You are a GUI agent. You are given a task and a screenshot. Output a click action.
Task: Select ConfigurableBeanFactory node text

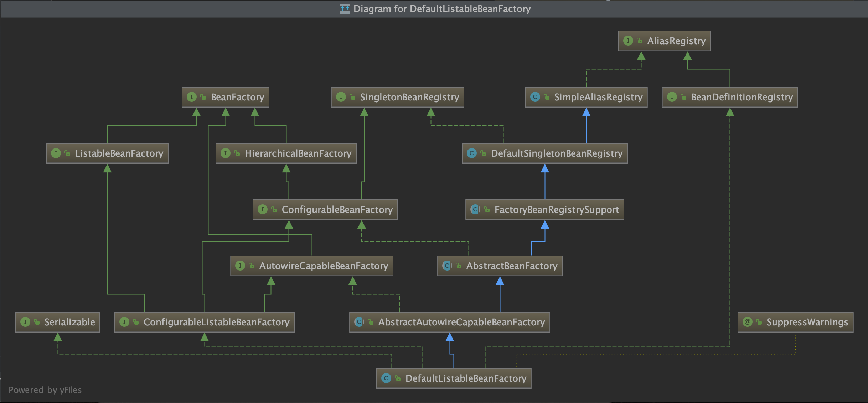tap(337, 210)
